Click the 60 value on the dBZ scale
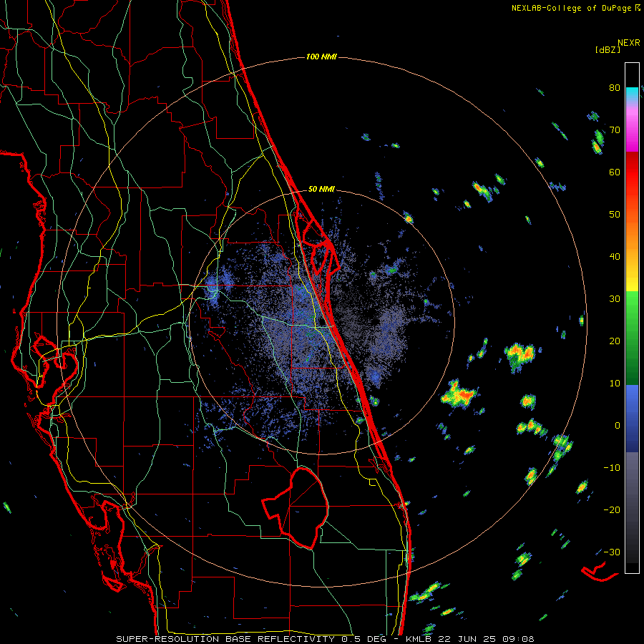 (615, 172)
